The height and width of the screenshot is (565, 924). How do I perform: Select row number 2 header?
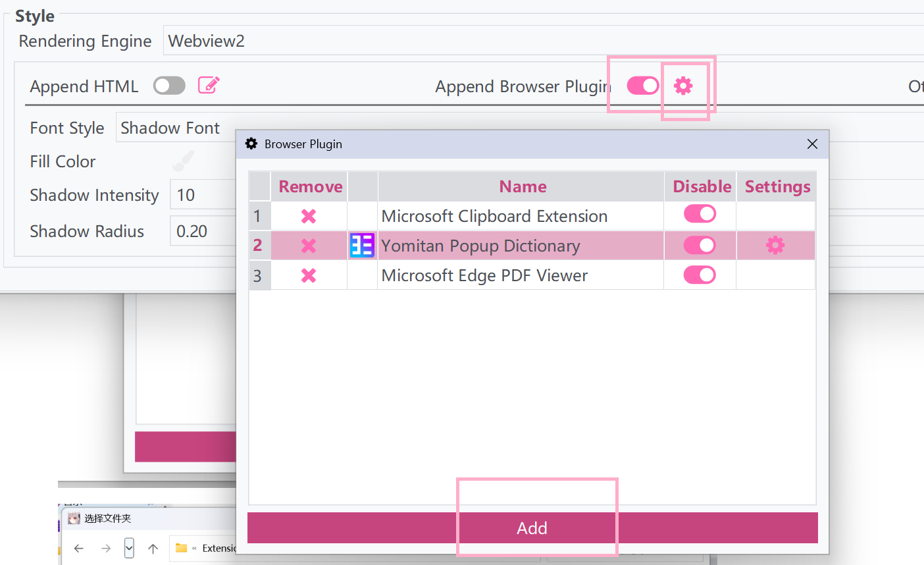point(259,246)
